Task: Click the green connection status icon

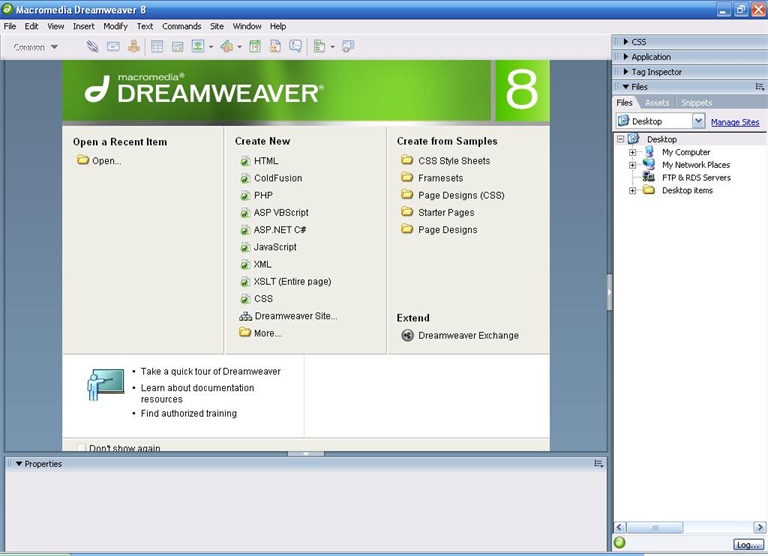Action: pos(620,542)
